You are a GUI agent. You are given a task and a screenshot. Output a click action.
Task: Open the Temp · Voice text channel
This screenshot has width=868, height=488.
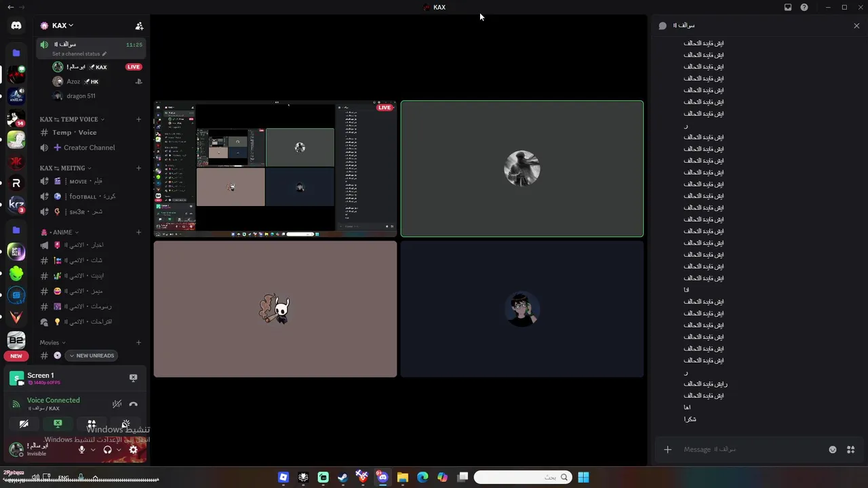coord(92,133)
